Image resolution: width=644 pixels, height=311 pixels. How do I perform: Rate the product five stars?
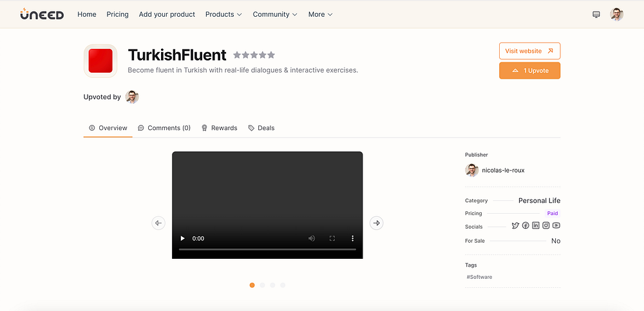271,55
